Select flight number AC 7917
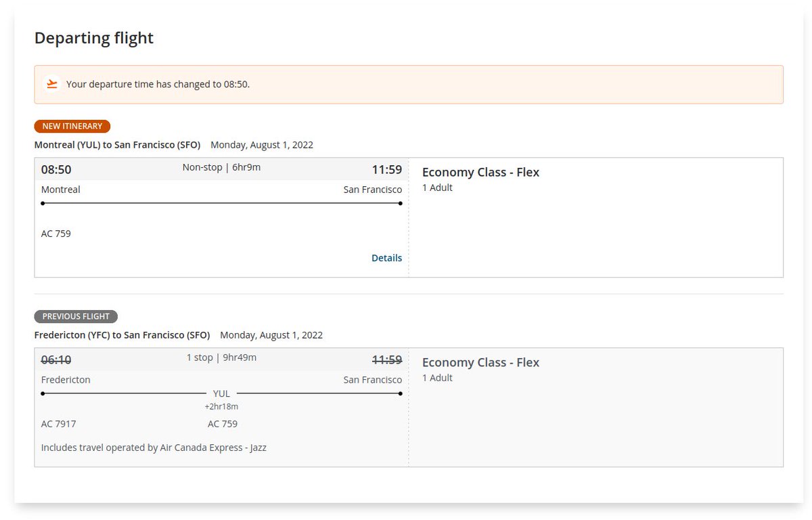This screenshot has height=520, width=812. (x=59, y=424)
